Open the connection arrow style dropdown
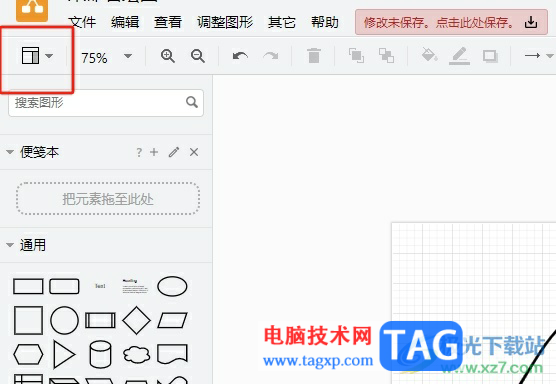The image size is (556, 384). tap(539, 56)
